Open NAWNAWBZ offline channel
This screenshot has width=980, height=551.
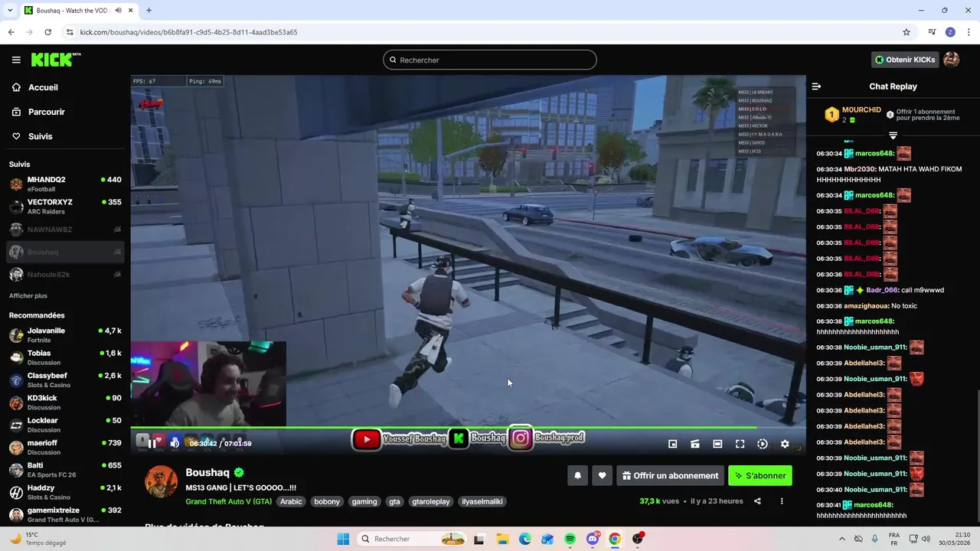pyautogui.click(x=65, y=230)
